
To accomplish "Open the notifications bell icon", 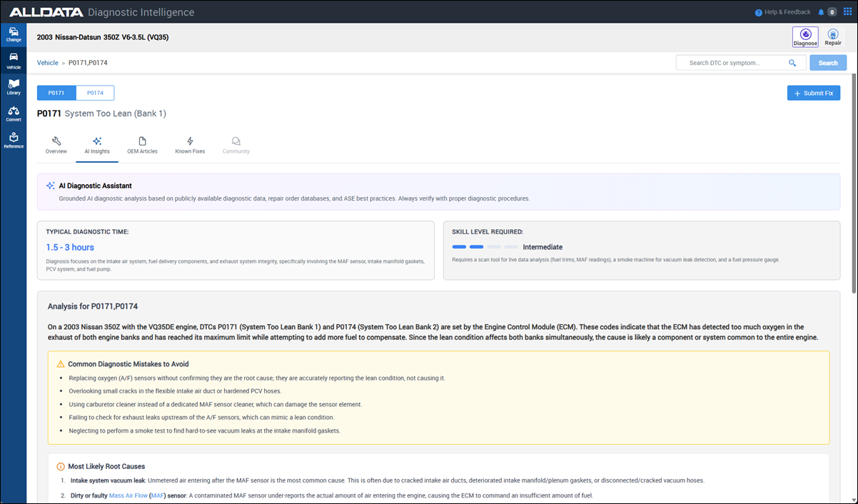I will click(x=821, y=12).
